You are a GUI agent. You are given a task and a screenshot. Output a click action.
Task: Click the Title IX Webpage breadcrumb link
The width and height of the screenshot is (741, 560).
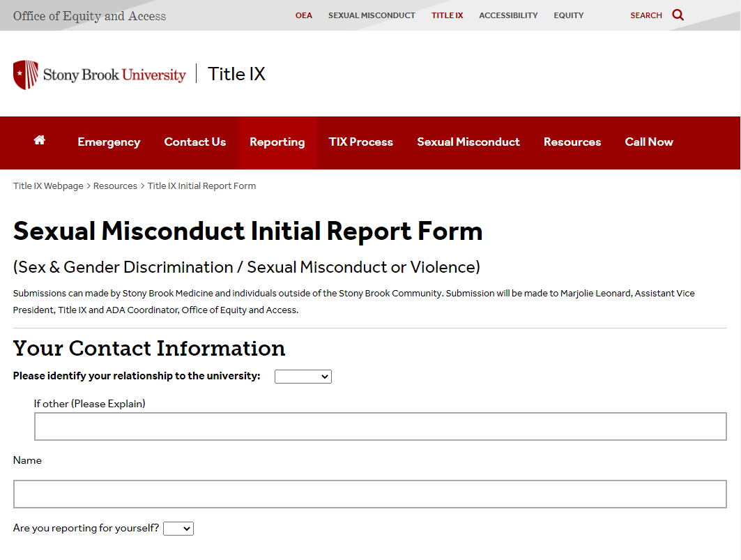click(x=47, y=186)
